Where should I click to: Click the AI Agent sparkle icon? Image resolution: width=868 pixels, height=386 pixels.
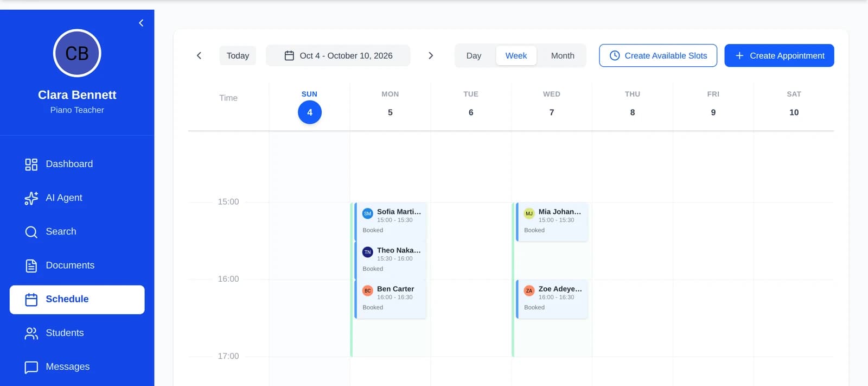coord(31,198)
